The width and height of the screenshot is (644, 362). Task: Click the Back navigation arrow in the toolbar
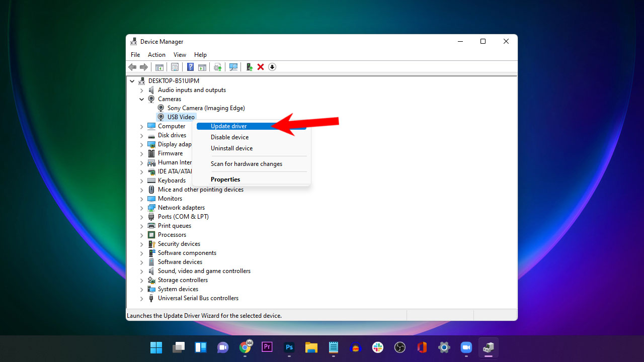(132, 67)
